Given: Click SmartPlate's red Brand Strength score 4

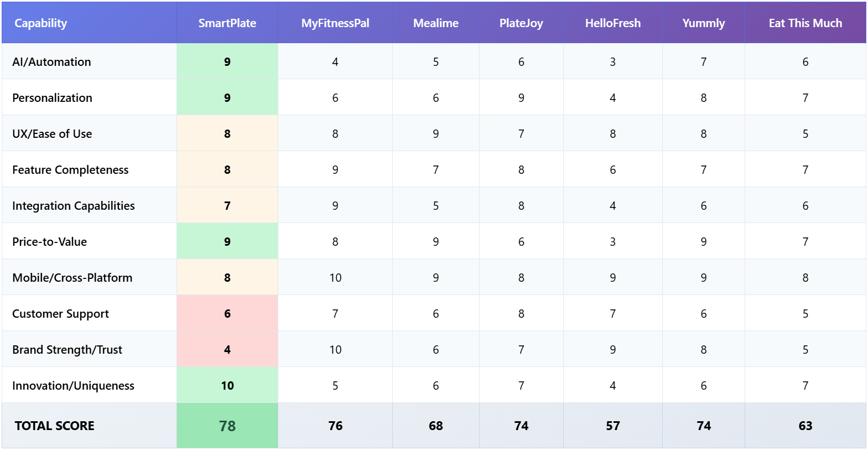Looking at the screenshot, I should pos(227,350).
